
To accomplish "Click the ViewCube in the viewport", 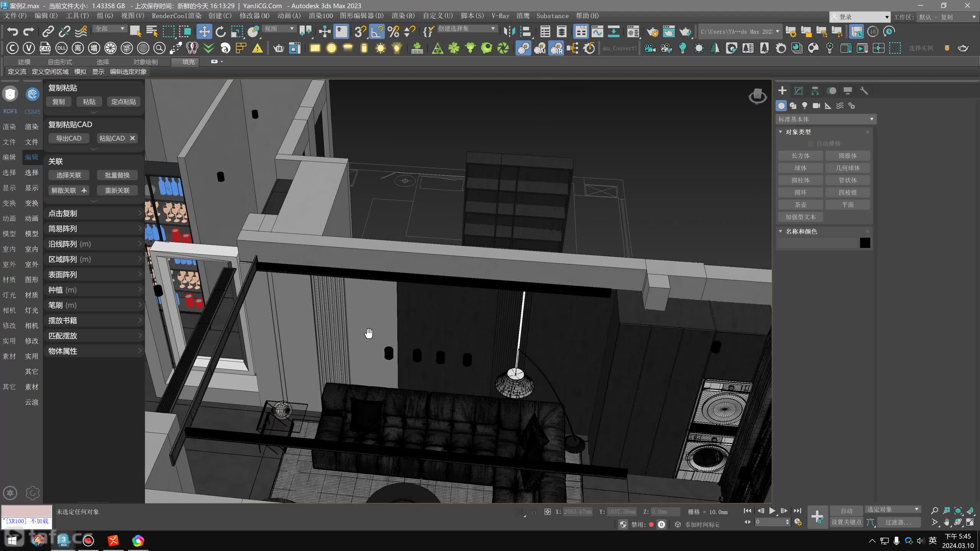I will pos(758,96).
